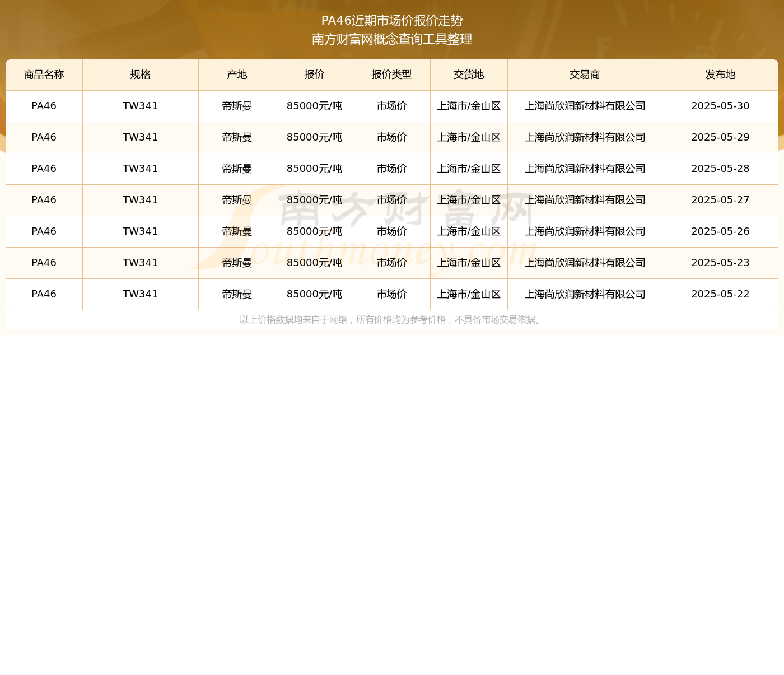Click TW341 in the 2025-05-30 row
784x675 pixels.
141,106
